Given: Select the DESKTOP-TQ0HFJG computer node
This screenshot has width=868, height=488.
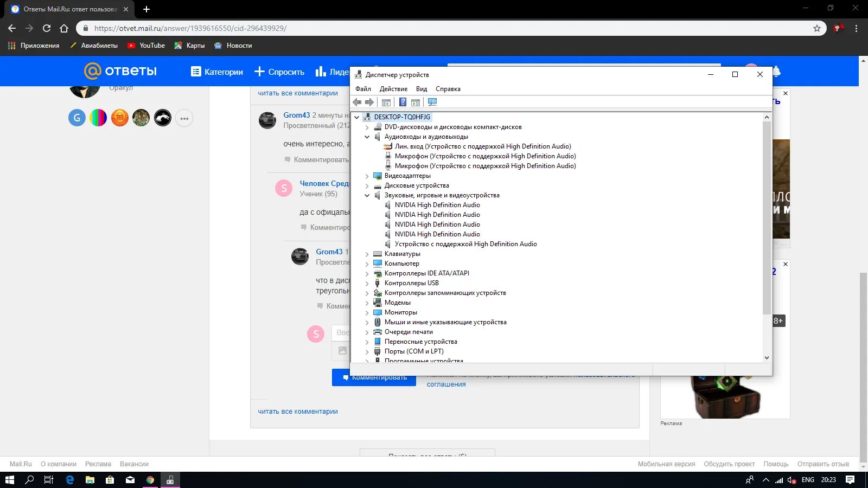Looking at the screenshot, I should tap(402, 117).
